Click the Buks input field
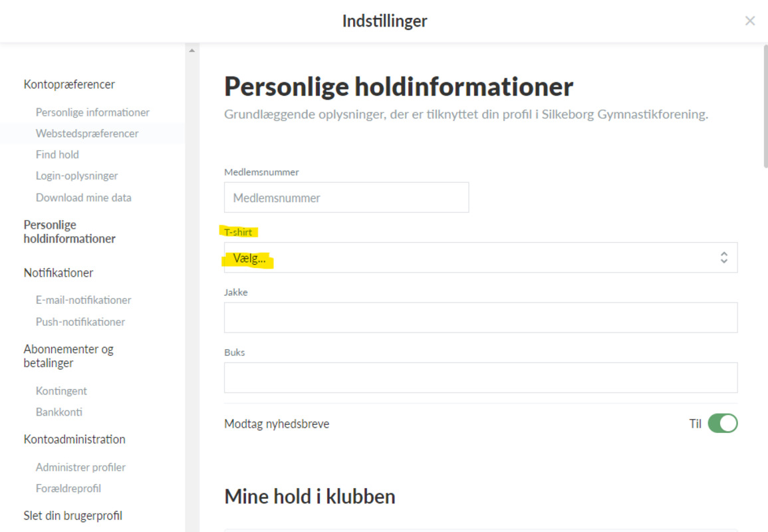This screenshot has width=768, height=532. click(481, 378)
